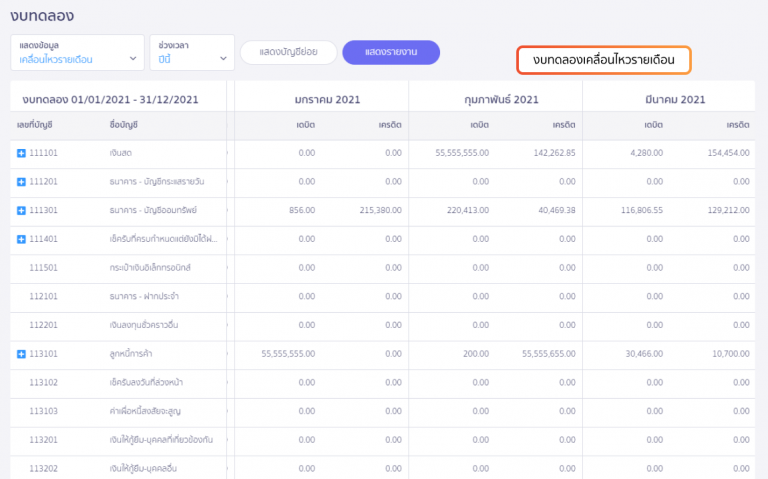Screen dimensions: 768x479
Task: Expand account 111101 เงินสด row
Action: pyautogui.click(x=21, y=153)
